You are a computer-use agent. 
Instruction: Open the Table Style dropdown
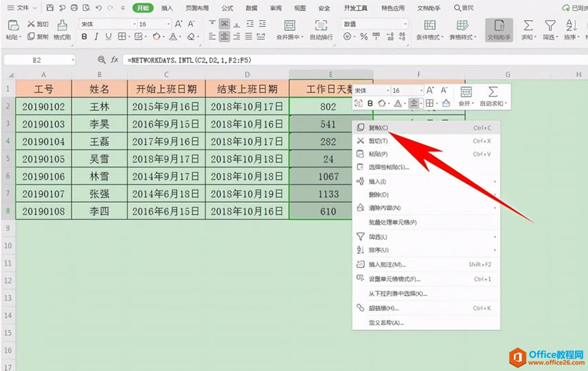pyautogui.click(x=463, y=30)
